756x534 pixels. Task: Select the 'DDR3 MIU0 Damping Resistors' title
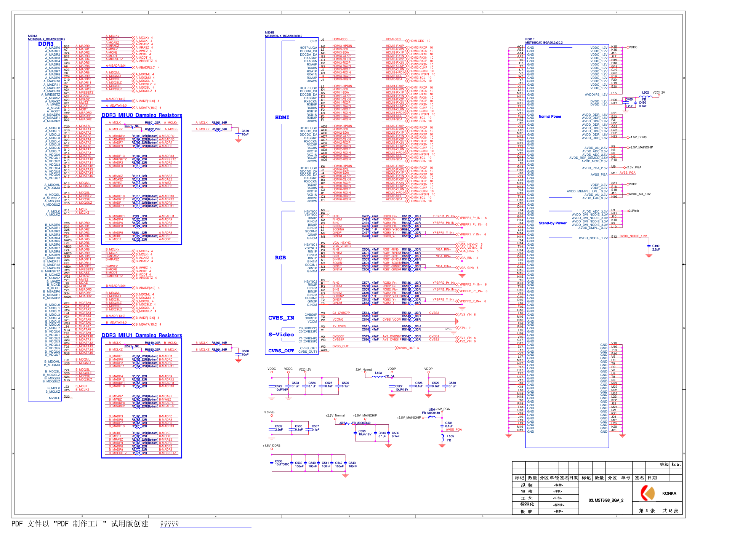click(142, 115)
